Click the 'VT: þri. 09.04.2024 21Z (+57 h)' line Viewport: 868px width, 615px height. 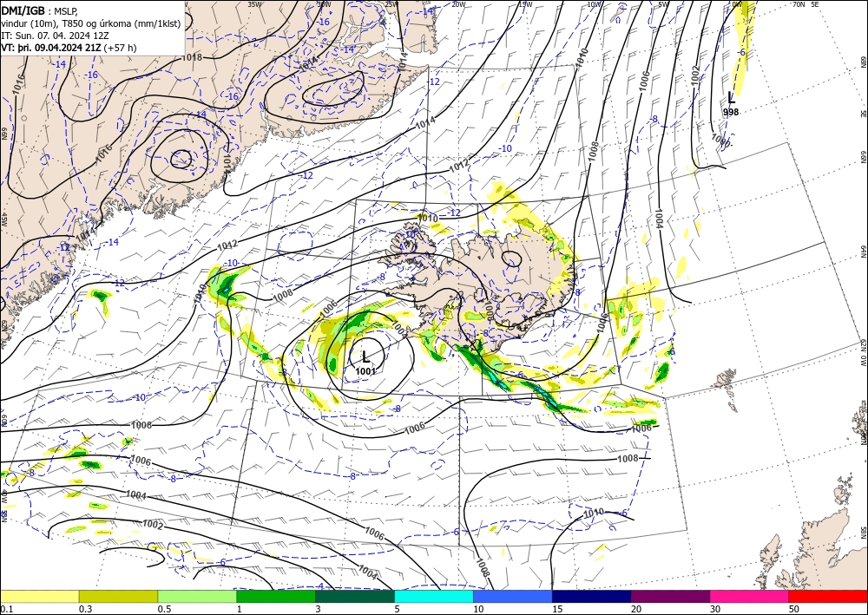click(x=69, y=48)
